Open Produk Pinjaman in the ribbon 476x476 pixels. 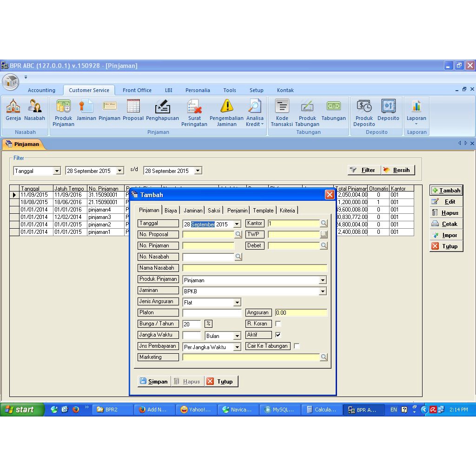pyautogui.click(x=63, y=112)
